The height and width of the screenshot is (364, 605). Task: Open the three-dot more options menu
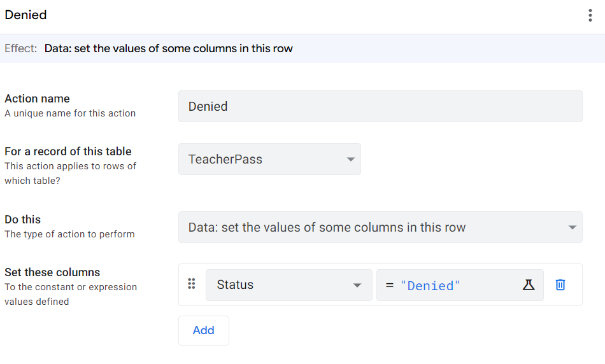[x=590, y=15]
